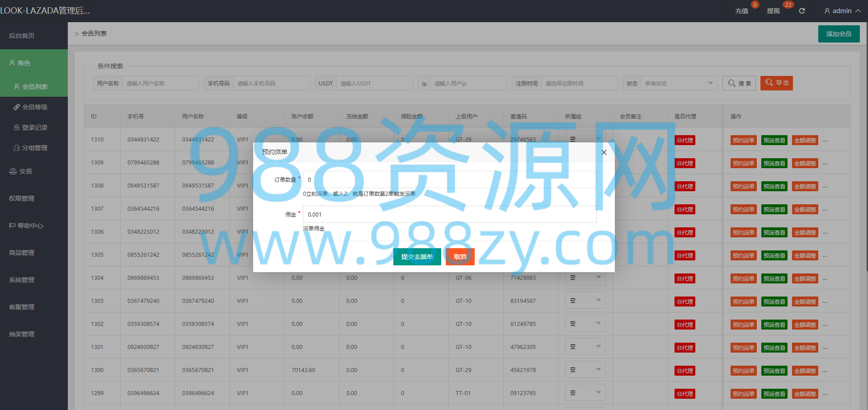Open the 充值 notifications with badge
Screen dimensions: 868x410
coord(742,11)
